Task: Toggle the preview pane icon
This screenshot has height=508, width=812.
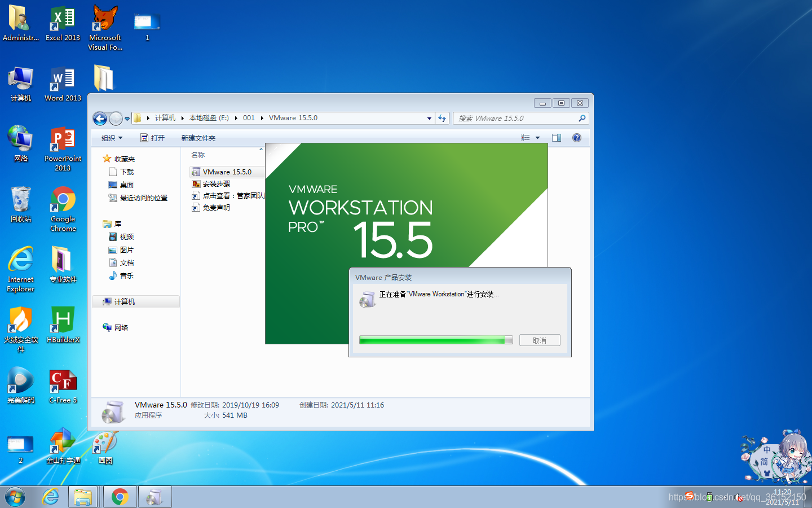Action: click(x=557, y=138)
